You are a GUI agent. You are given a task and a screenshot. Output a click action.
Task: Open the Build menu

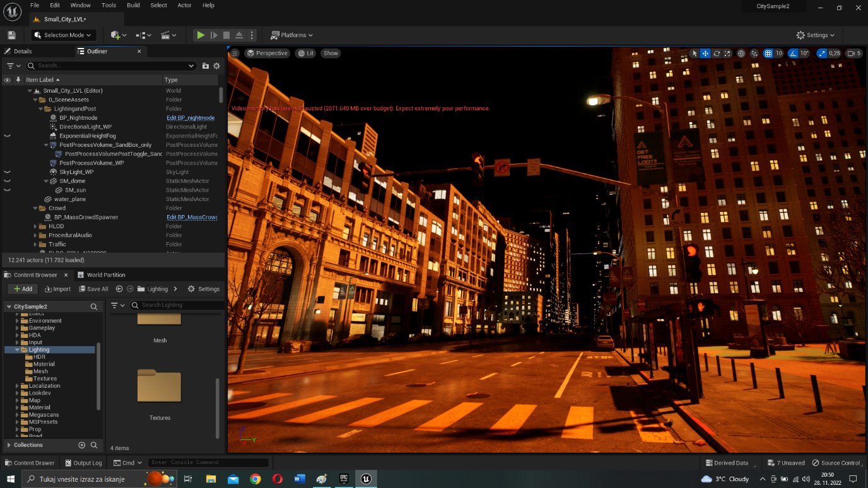coord(133,5)
